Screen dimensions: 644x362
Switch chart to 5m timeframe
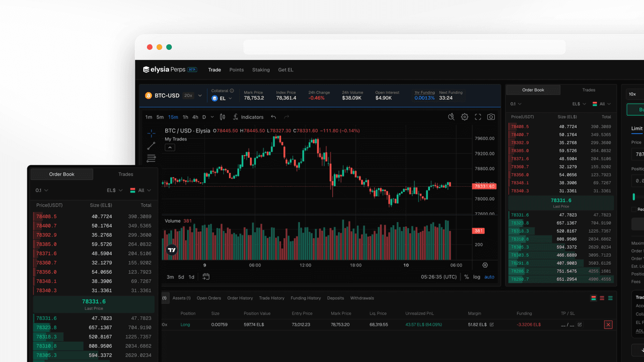coord(160,117)
